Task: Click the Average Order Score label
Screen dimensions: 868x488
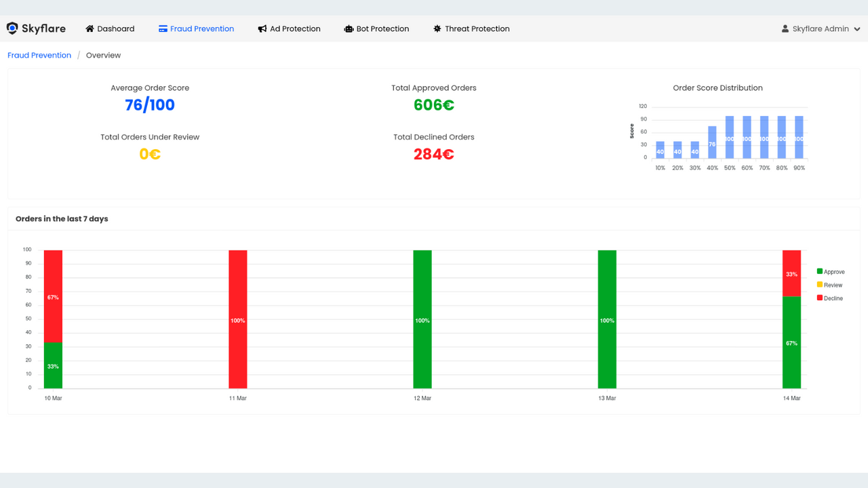Action: coord(150,88)
